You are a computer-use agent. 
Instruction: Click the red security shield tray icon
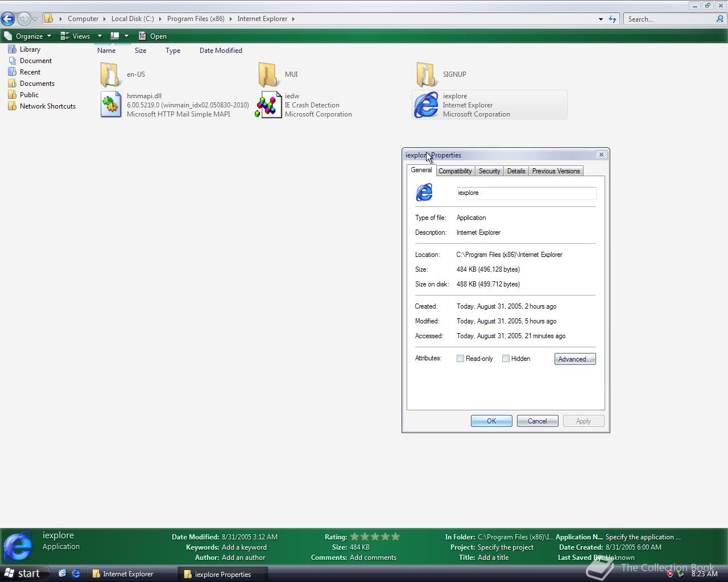pyautogui.click(x=670, y=573)
